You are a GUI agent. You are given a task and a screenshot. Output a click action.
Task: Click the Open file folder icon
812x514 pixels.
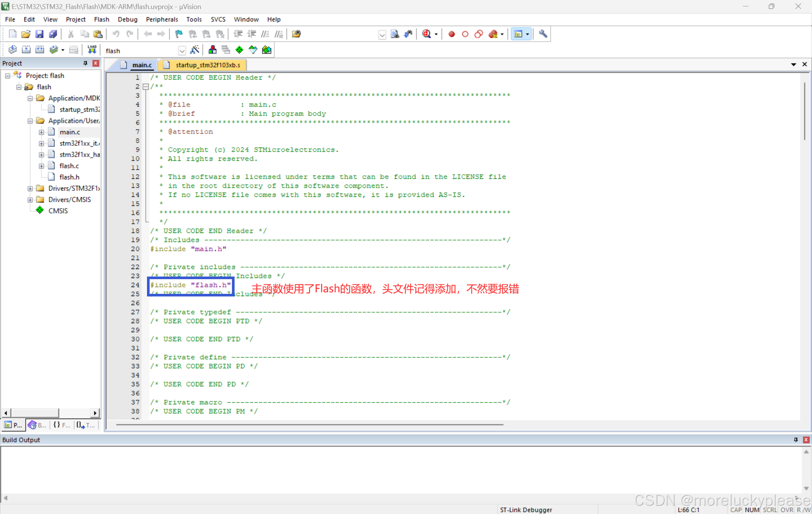[26, 34]
